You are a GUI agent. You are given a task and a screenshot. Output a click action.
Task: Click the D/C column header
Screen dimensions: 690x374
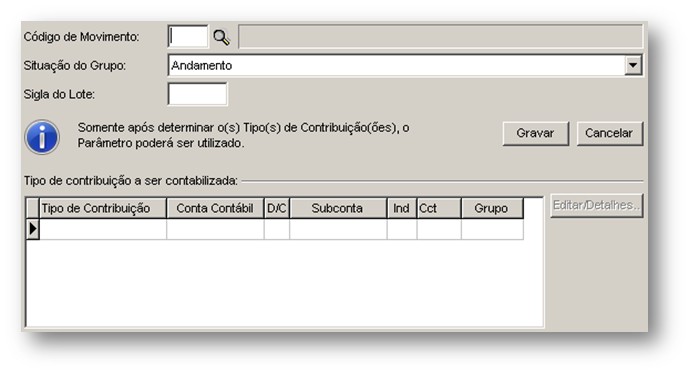point(277,208)
